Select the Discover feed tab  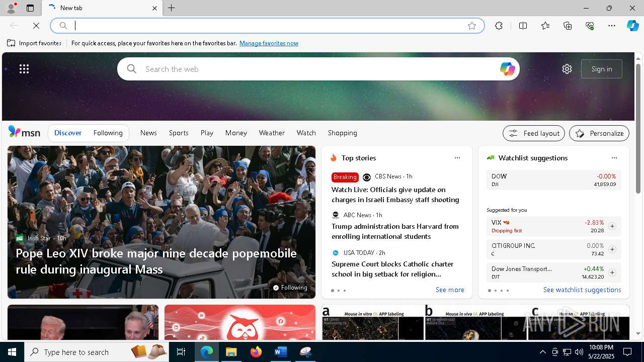tap(68, 133)
